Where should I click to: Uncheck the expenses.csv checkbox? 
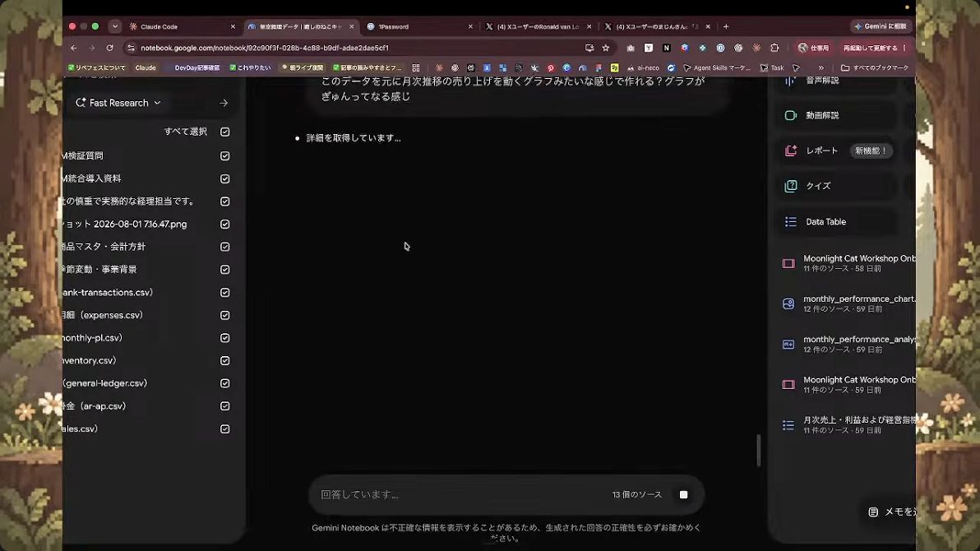click(x=225, y=315)
